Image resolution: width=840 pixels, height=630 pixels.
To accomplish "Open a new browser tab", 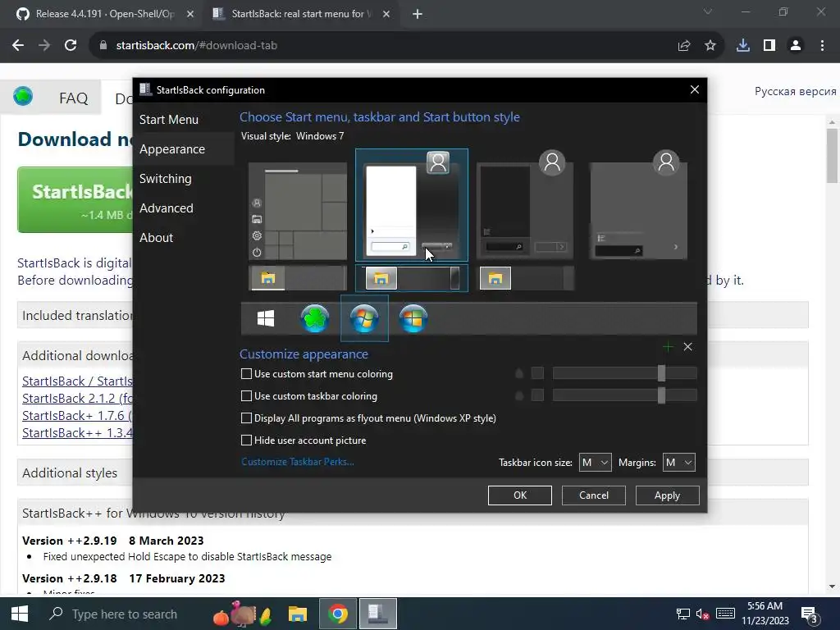I will click(x=418, y=15).
